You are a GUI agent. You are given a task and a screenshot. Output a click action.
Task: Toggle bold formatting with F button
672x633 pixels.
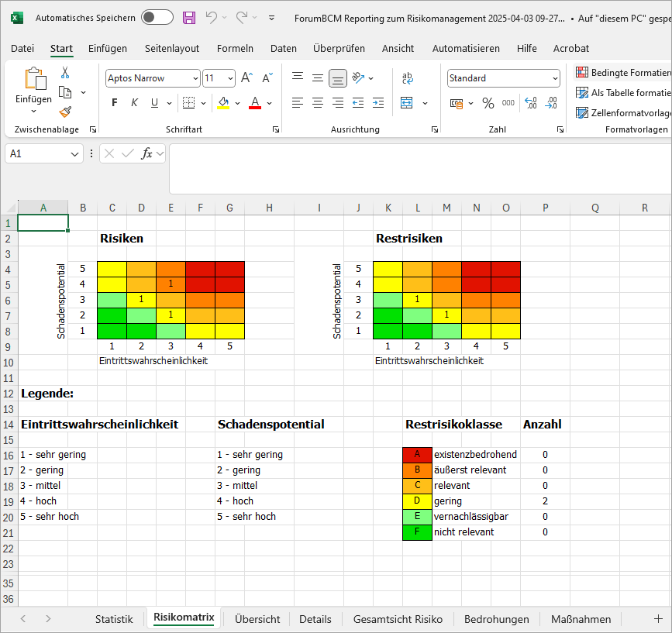coord(115,103)
